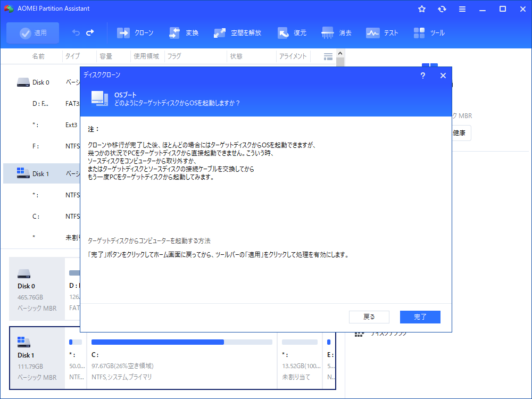
Task: Click the OSブート computer icon in the dialog header
Action: pos(99,98)
